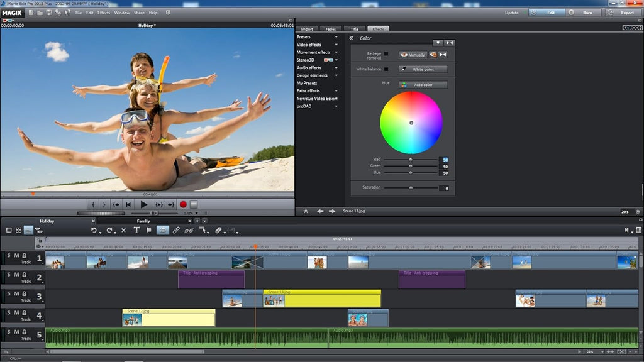Go back with double chevron beside Color

click(352, 38)
